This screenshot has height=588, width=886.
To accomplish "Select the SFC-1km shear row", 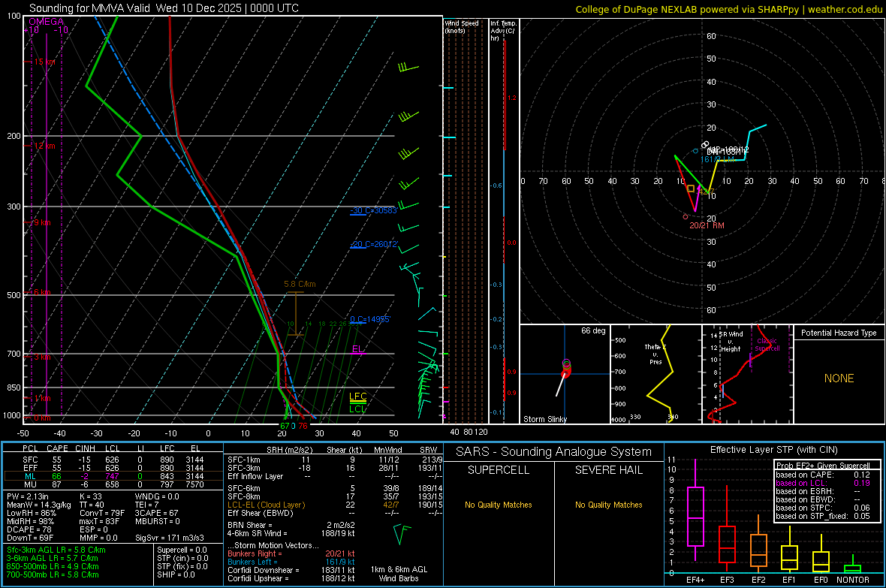I will [x=335, y=460].
